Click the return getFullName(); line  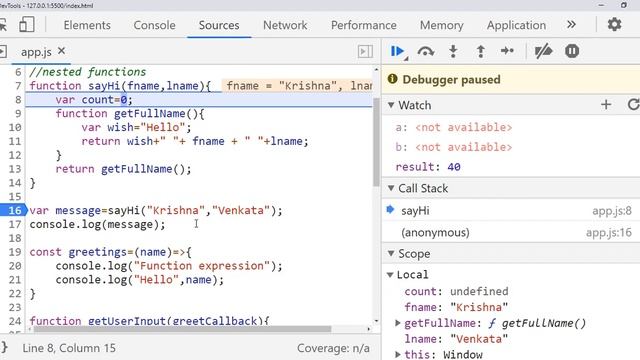click(123, 169)
